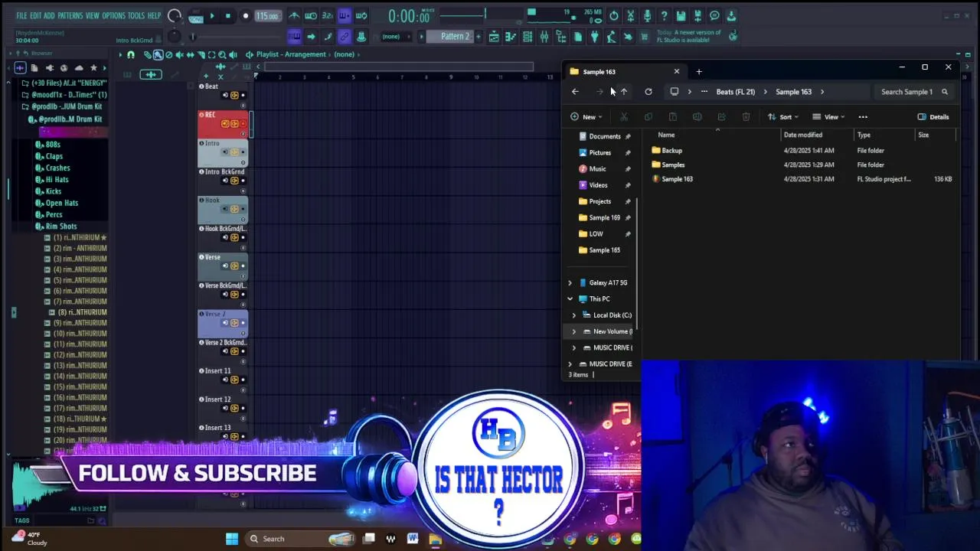Toggle the typing keyboard to piano icon
The height and width of the screenshot is (551, 980).
point(294,36)
